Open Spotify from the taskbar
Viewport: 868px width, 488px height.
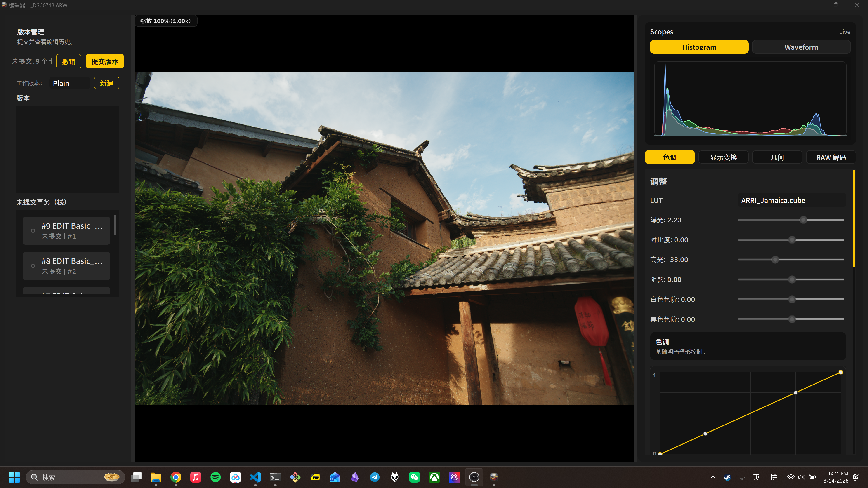215,477
